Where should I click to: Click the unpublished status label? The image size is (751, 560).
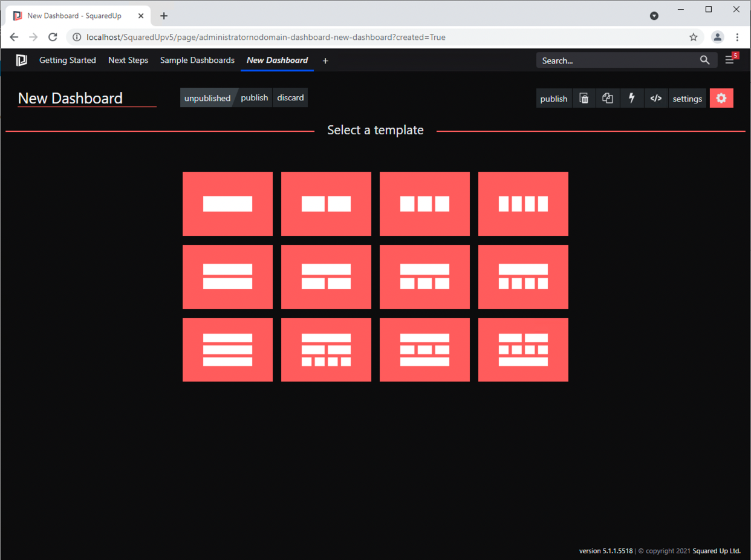coord(207,98)
